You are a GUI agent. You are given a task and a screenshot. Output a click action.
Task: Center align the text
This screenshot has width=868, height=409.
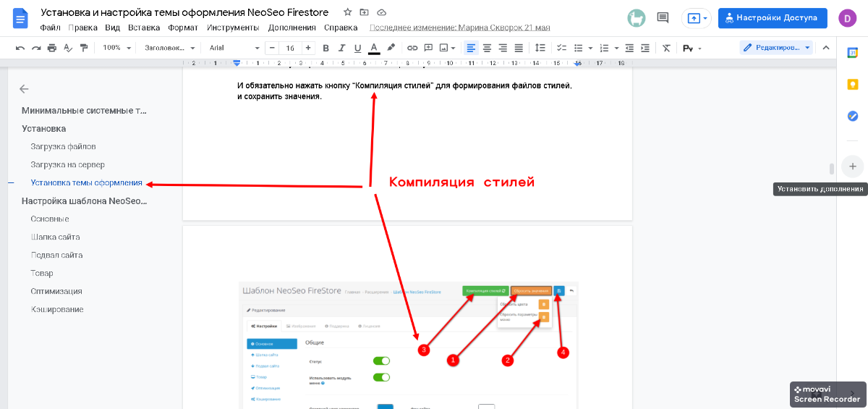click(487, 48)
